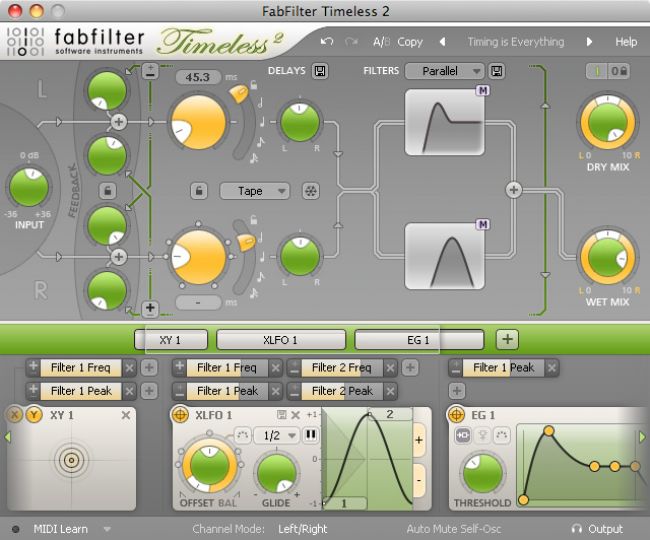Screen dimensions: 650x540
Task: Add a new modulation source with plus
Action: pyautogui.click(x=507, y=339)
